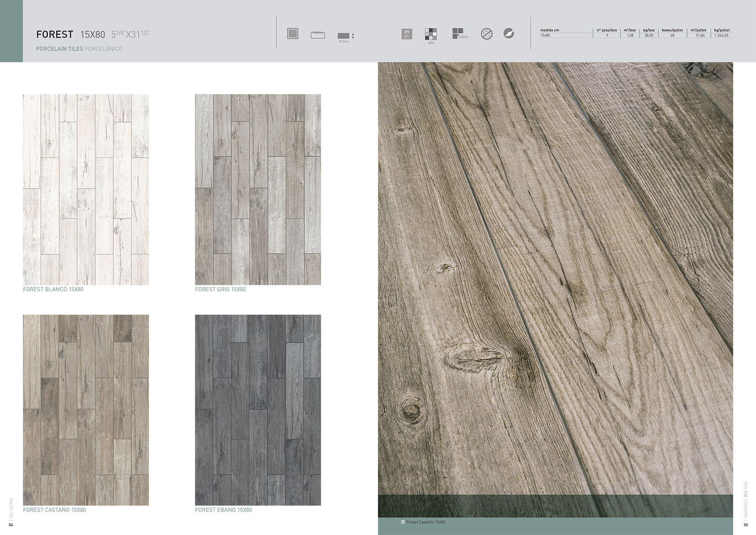This screenshot has height=535, width=756.
Task: Click the '15x80' cell under medida cm
Action: pyautogui.click(x=545, y=35)
